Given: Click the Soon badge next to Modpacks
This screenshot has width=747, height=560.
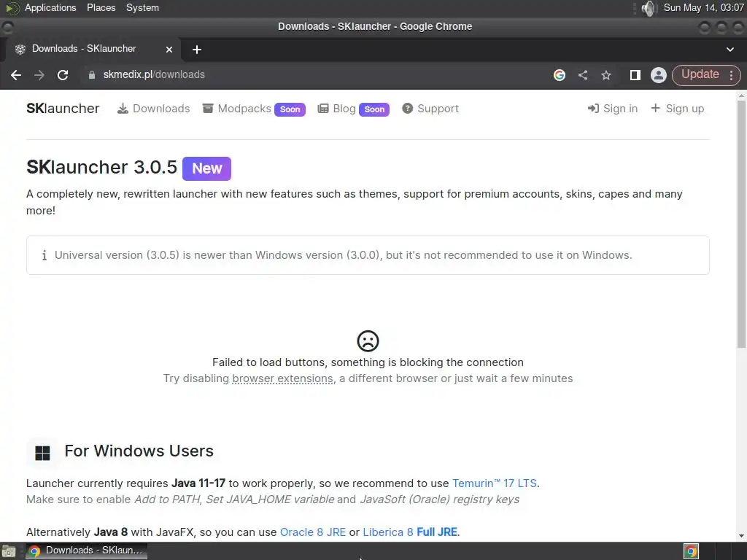Looking at the screenshot, I should coord(290,109).
